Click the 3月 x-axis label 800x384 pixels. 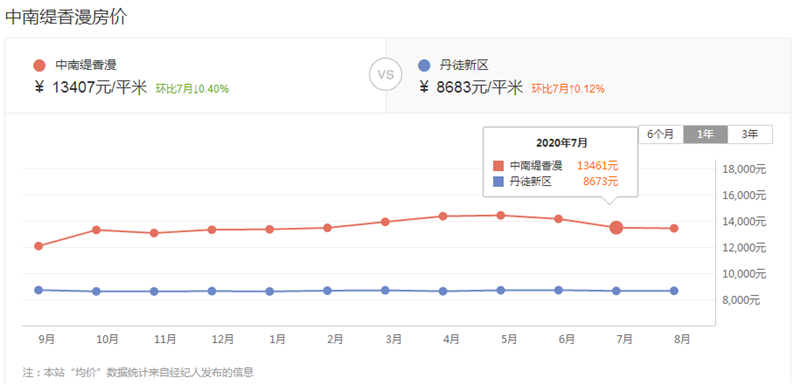tap(393, 339)
